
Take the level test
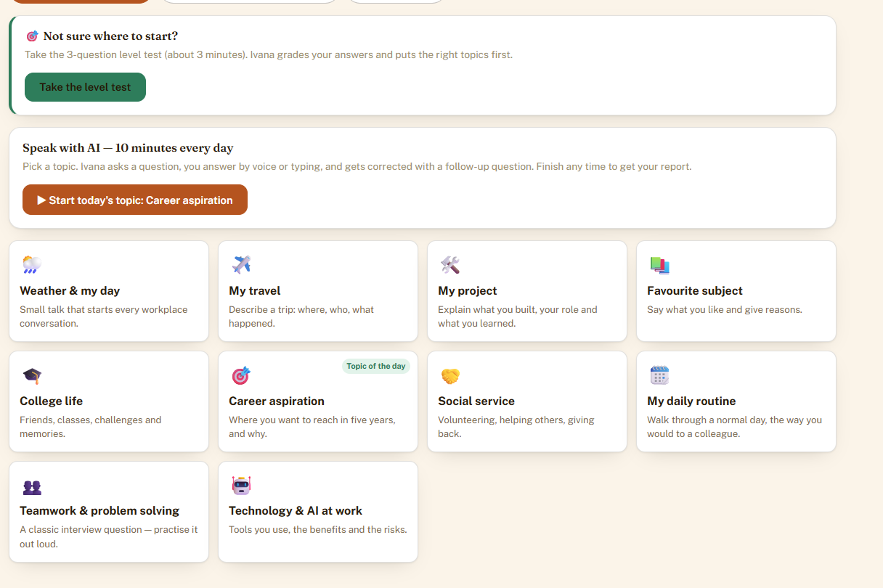point(85,87)
